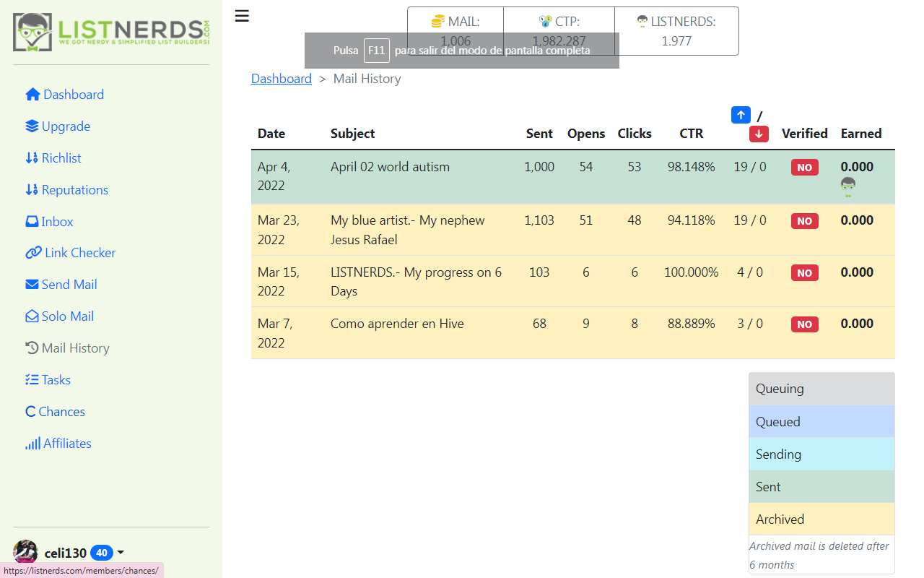Click subject "LISTNERDS.- My progress on 6 Days"
The width and height of the screenshot is (924, 578).
(416, 282)
